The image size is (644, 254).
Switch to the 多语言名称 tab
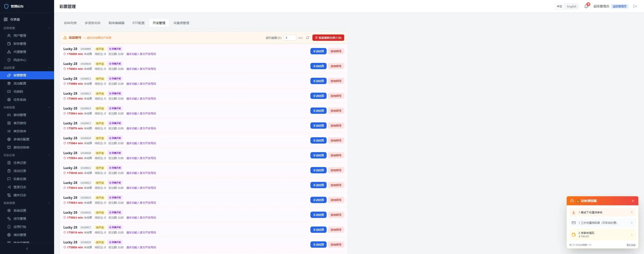[x=93, y=23]
